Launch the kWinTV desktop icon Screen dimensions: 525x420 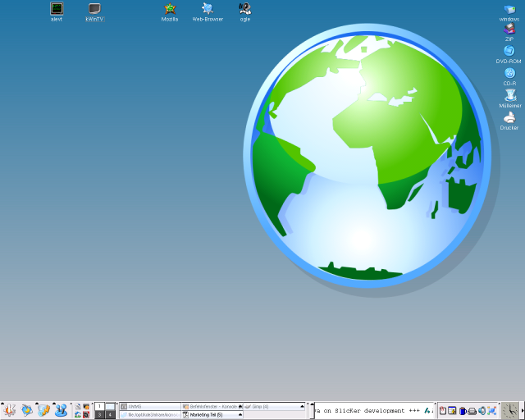click(x=95, y=11)
